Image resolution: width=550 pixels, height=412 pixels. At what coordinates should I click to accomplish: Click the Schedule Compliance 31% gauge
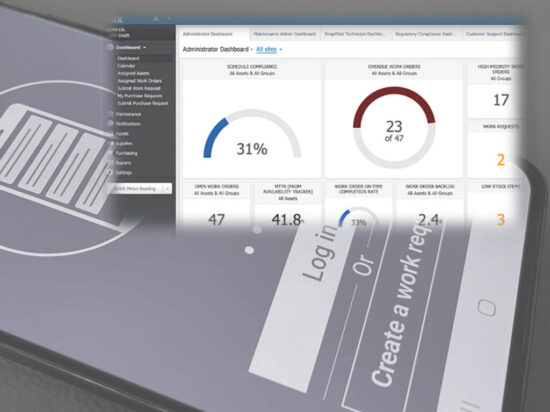tap(252, 134)
